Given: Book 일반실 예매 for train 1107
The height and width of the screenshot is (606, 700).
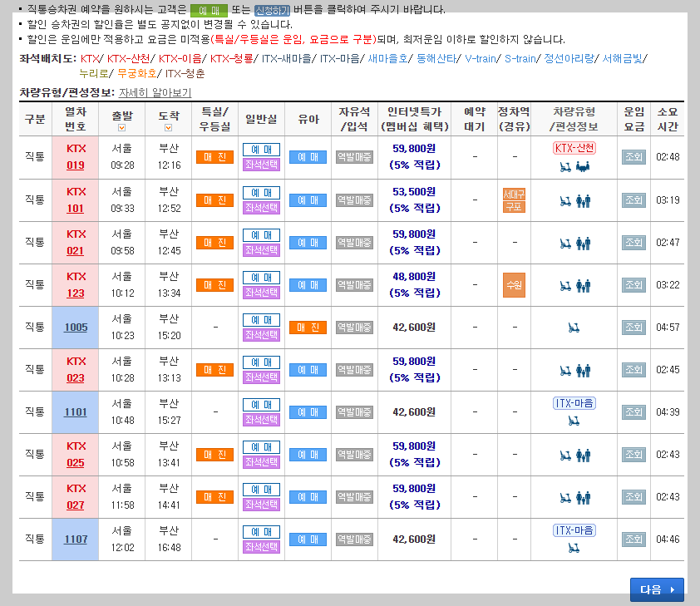Looking at the screenshot, I should click(261, 532).
